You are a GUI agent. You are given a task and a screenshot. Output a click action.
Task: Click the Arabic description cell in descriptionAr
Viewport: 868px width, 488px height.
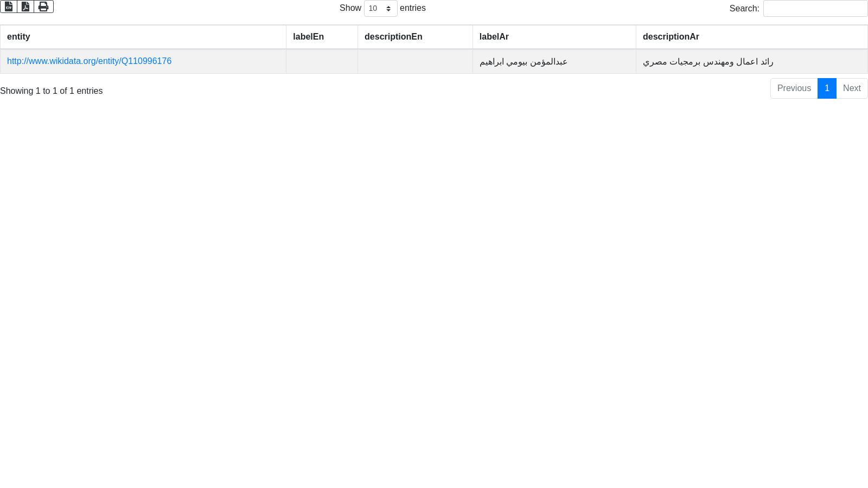pyautogui.click(x=708, y=62)
